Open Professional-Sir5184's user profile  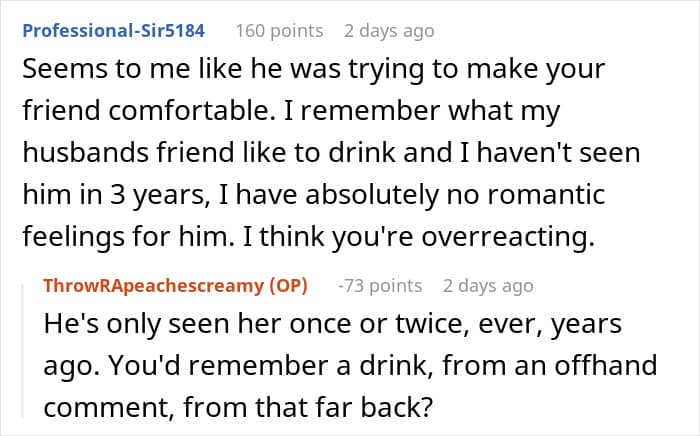click(x=113, y=30)
